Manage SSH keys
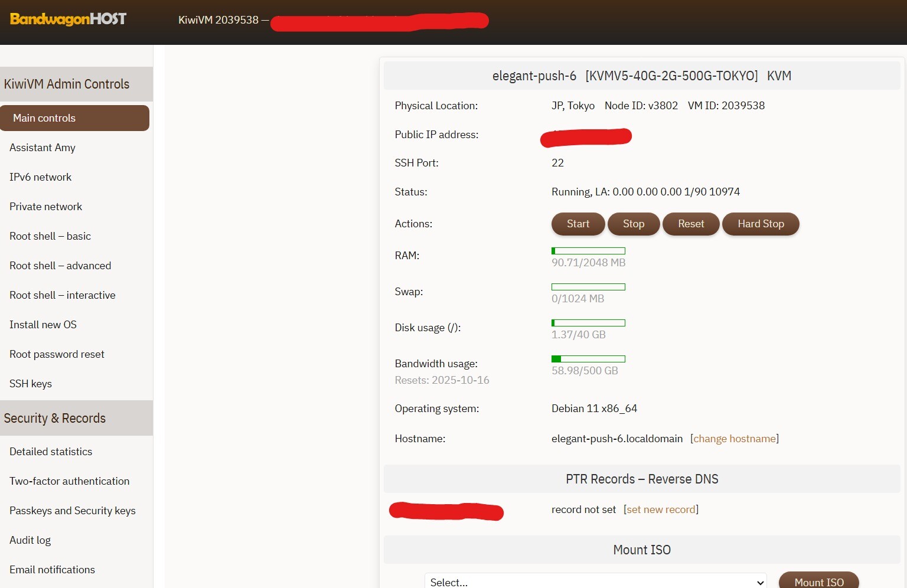The height and width of the screenshot is (588, 907). (31, 384)
